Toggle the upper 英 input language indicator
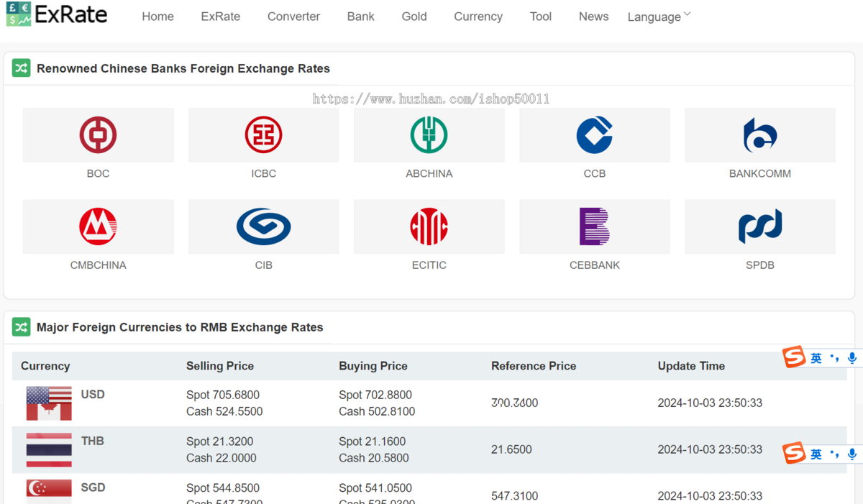The height and width of the screenshot is (504, 863). (816, 358)
